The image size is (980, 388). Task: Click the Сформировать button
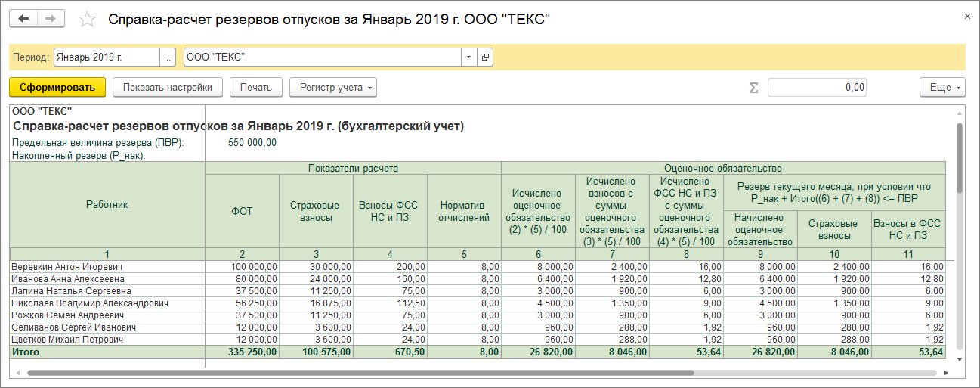(57, 88)
